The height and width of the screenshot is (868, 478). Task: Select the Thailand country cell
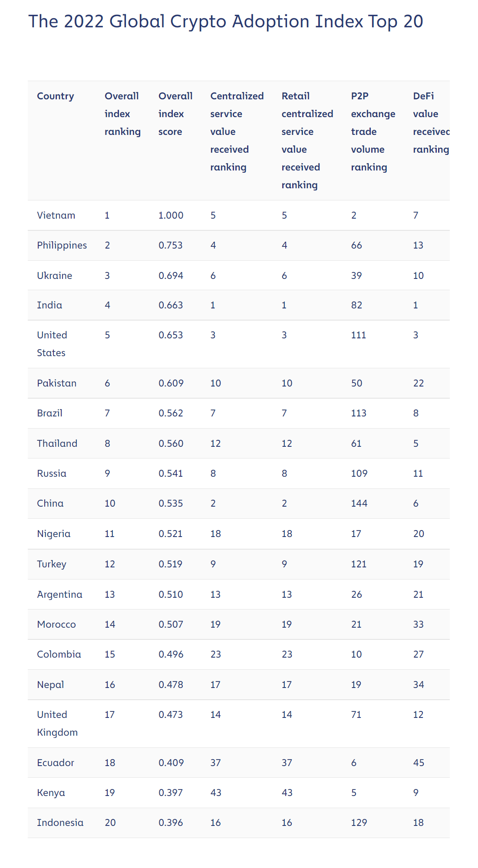pyautogui.click(x=57, y=444)
